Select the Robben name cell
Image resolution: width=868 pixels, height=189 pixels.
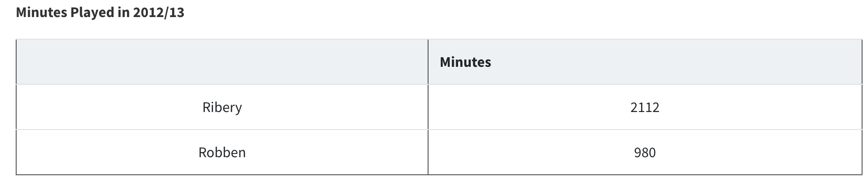click(x=222, y=153)
